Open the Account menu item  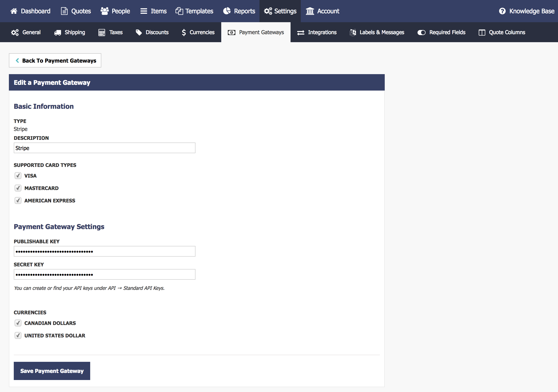pyautogui.click(x=323, y=11)
